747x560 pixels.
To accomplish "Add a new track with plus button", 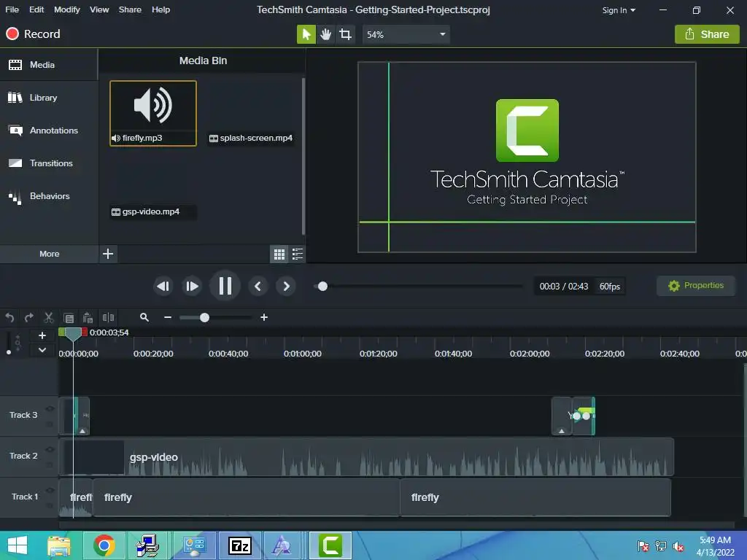I will point(42,335).
